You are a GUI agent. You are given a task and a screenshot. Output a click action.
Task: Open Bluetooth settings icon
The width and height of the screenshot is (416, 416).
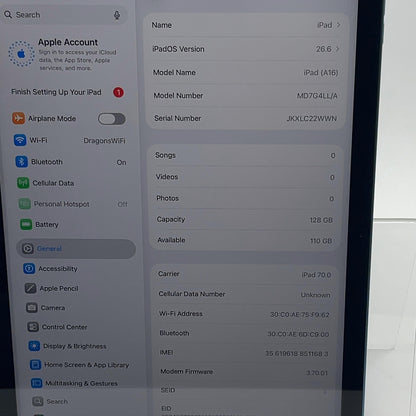pyautogui.click(x=22, y=162)
